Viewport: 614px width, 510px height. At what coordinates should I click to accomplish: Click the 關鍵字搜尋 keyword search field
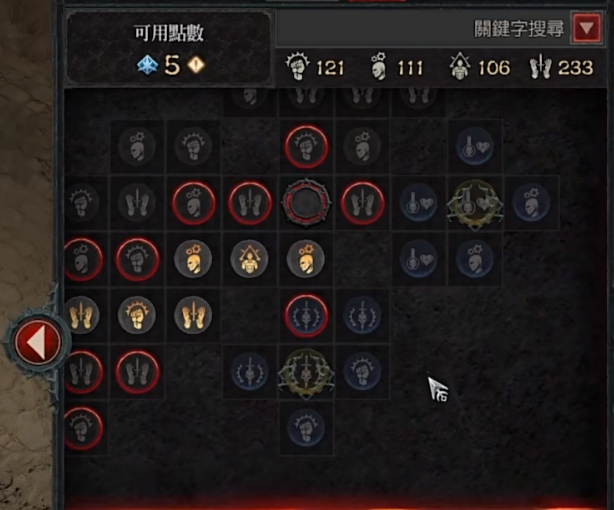point(423,29)
